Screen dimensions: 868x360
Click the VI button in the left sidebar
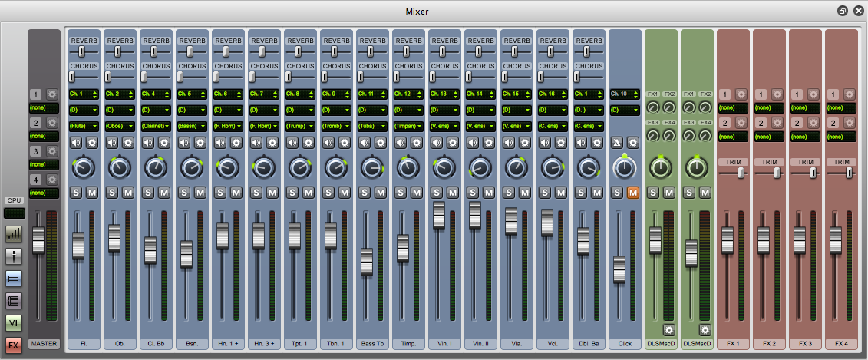pyautogui.click(x=14, y=322)
